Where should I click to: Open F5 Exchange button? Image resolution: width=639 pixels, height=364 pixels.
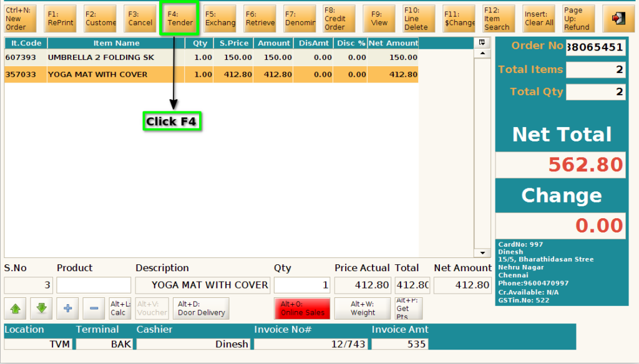(220, 18)
